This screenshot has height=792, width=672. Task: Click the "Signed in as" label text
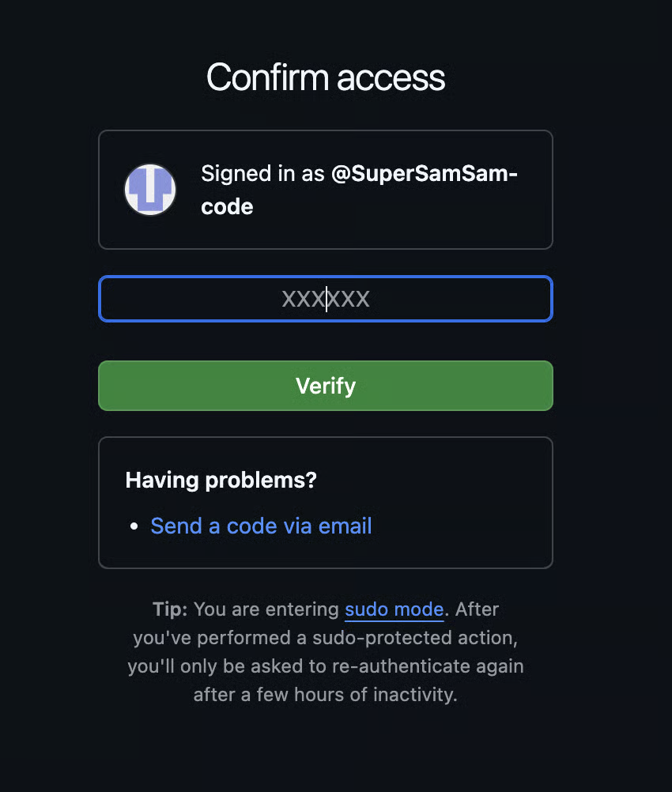click(262, 174)
